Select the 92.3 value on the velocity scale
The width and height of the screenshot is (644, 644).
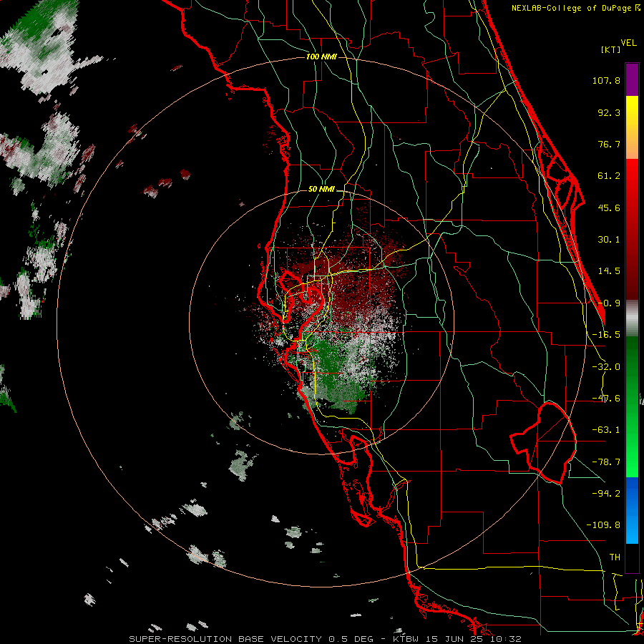[x=609, y=112]
